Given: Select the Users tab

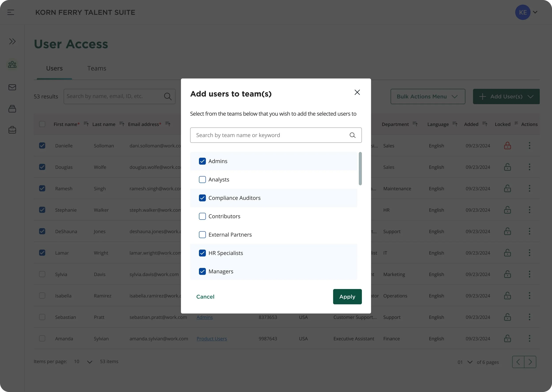Looking at the screenshot, I should [54, 69].
